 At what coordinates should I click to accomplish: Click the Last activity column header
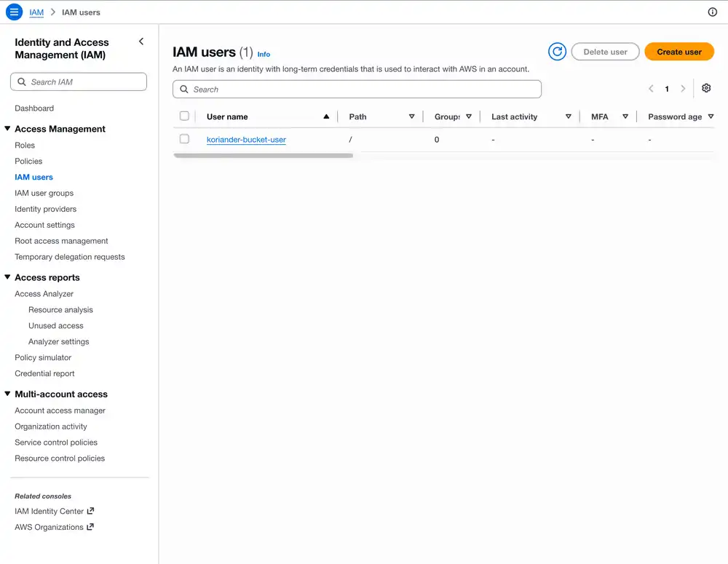[x=514, y=116]
